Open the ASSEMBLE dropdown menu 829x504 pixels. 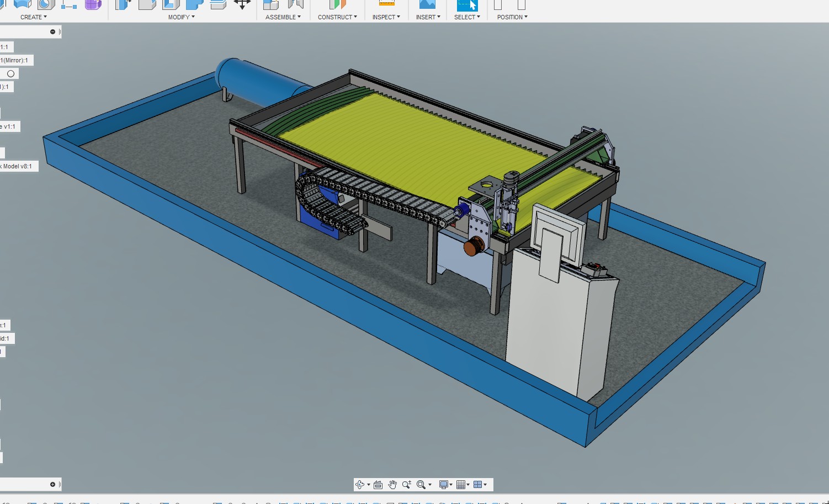[x=283, y=17]
